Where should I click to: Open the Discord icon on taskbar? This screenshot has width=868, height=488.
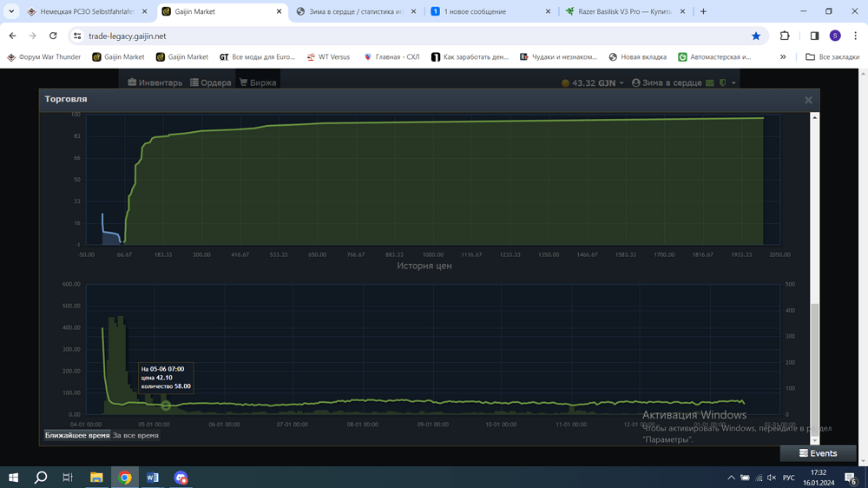pyautogui.click(x=181, y=478)
